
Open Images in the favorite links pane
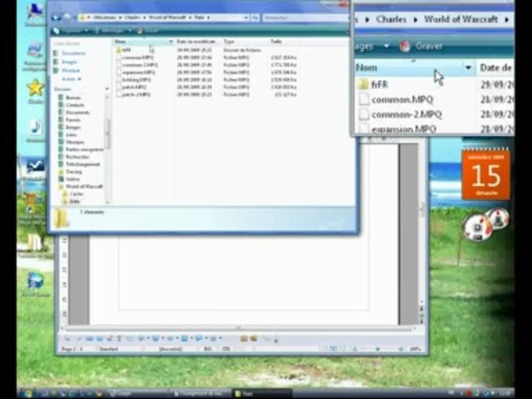66,62
